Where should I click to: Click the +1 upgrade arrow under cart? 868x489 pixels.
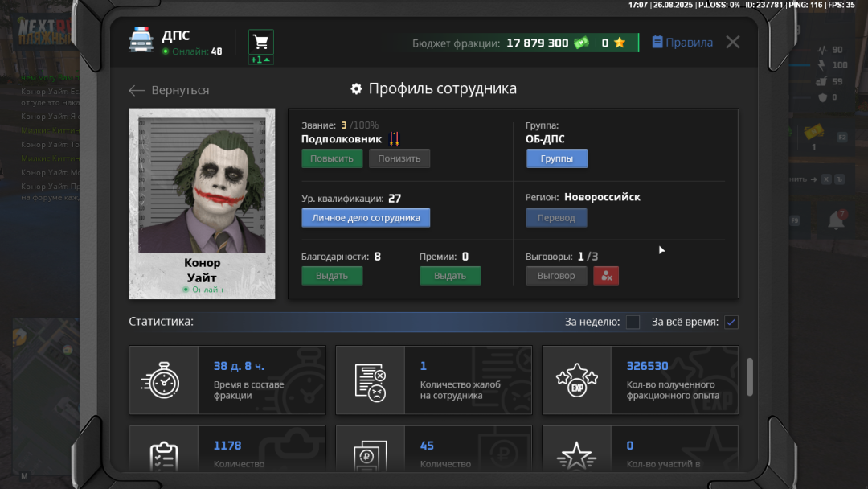[260, 60]
